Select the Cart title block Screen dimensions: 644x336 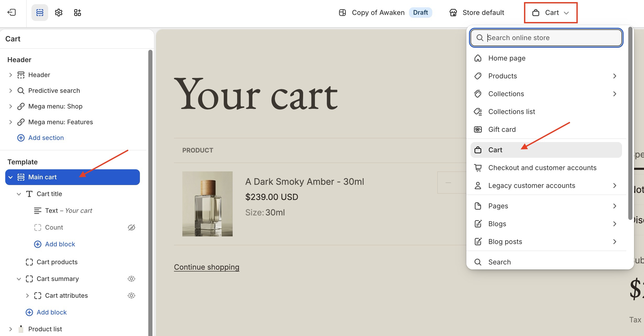click(x=49, y=194)
